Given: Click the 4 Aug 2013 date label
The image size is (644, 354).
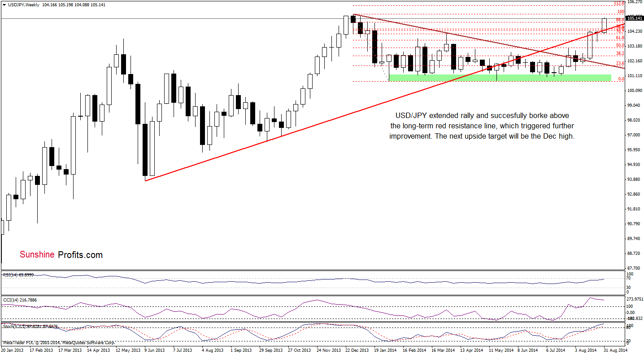Looking at the screenshot, I should [213, 350].
